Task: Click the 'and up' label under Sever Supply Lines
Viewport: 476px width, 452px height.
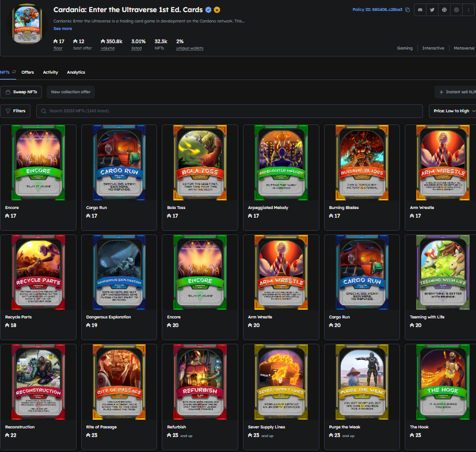Action: (268, 436)
